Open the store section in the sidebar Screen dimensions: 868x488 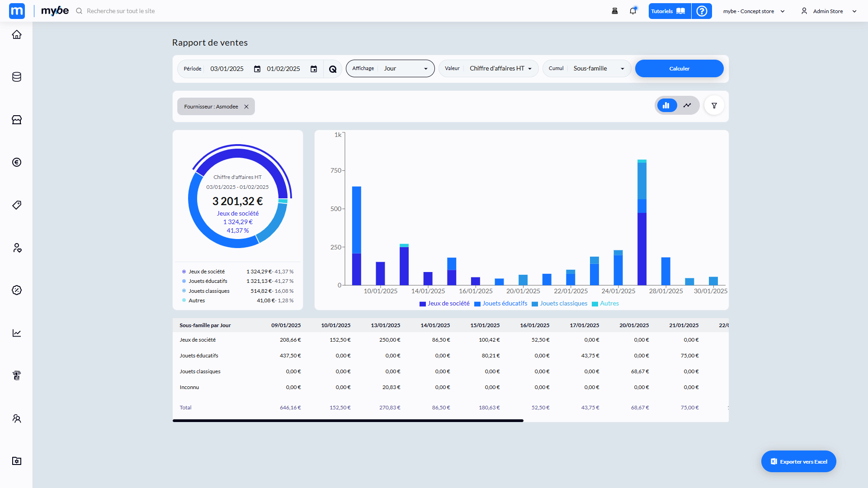point(17,120)
